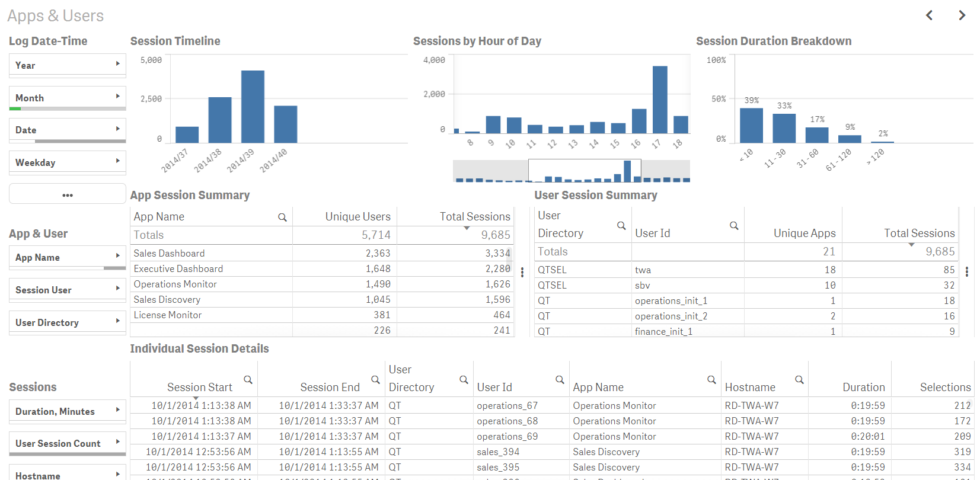Select sales_395 in session details
The height and width of the screenshot is (480, 980).
[498, 467]
